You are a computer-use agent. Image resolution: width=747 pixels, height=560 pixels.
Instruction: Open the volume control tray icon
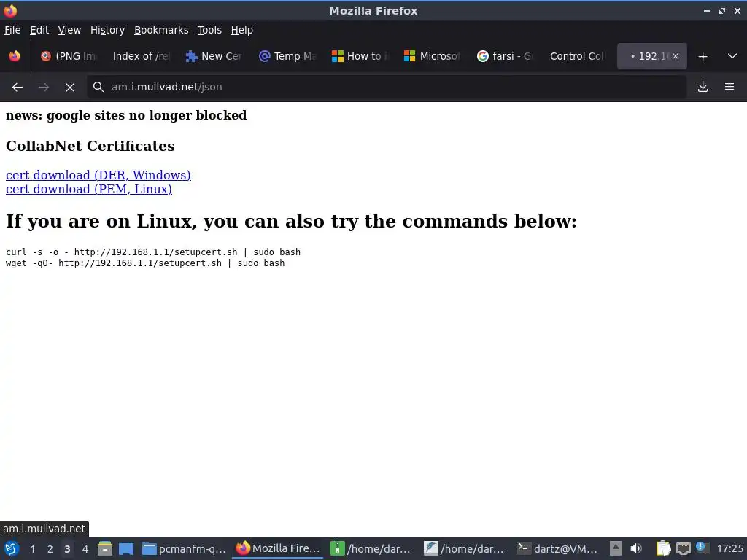pos(636,548)
